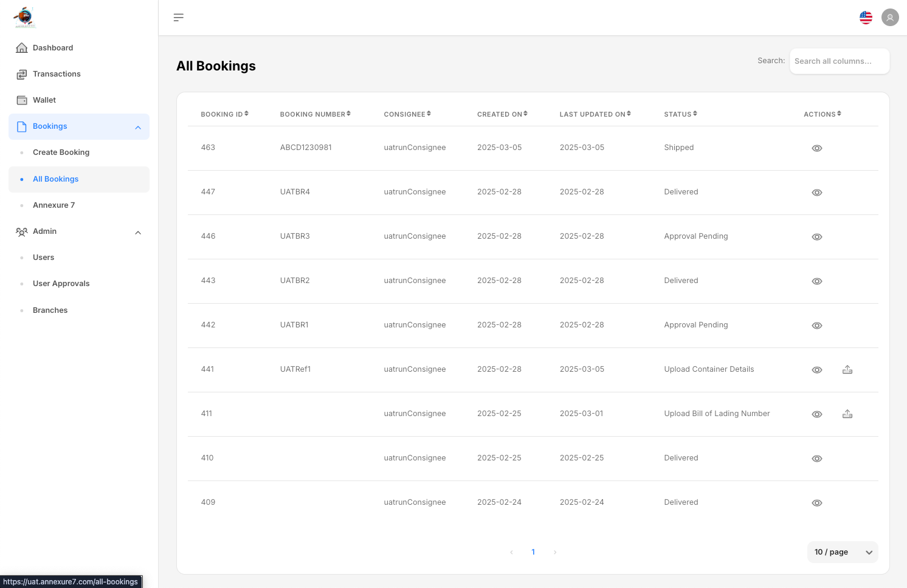Navigate to User Approvals page
The width and height of the screenshot is (907, 588).
[61, 284]
